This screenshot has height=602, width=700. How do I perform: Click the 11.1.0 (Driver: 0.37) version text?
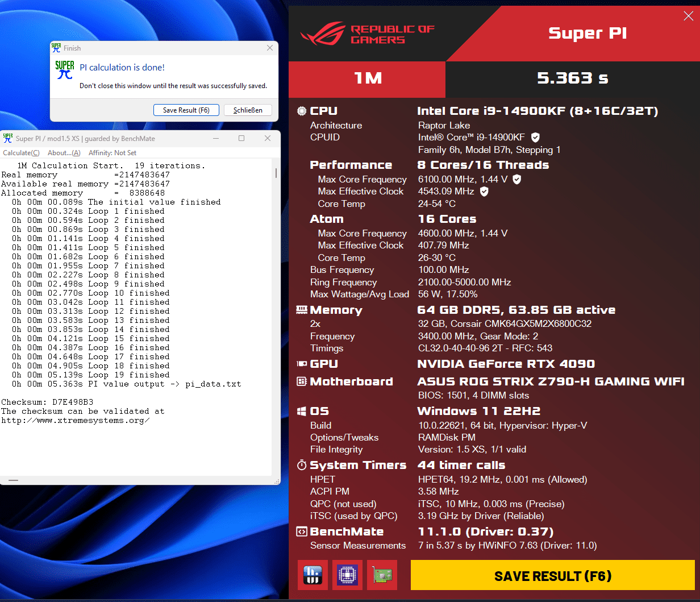[486, 532]
